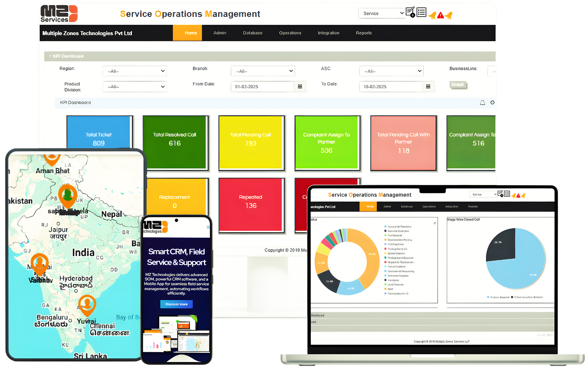Viewport: 588px width, 369px height.
Task: Tap Discover more on the phone
Action: click(176, 304)
